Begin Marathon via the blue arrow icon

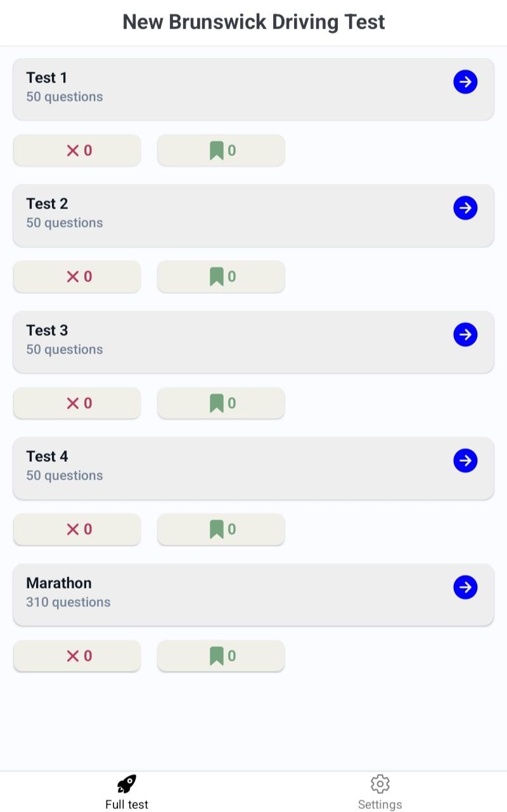(465, 587)
